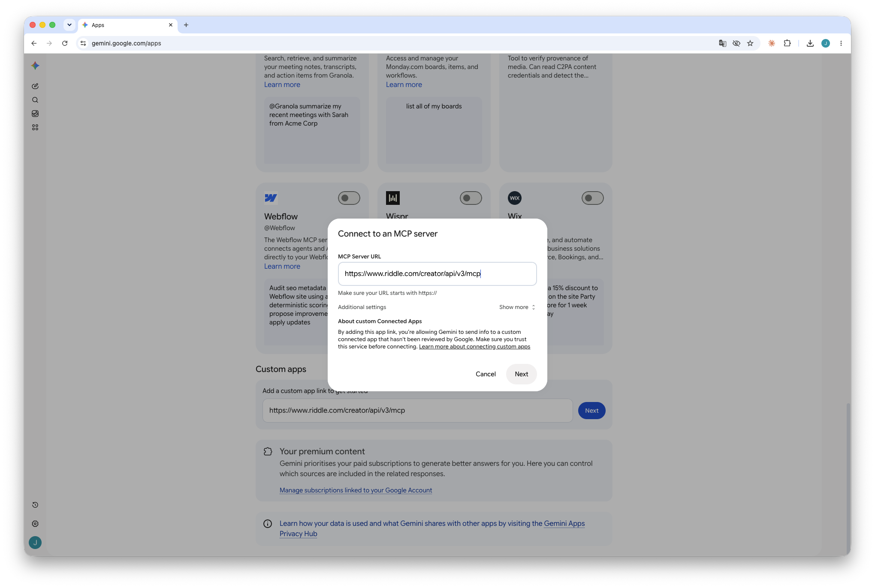Image resolution: width=875 pixels, height=588 pixels.
Task: Click the premium content badge icon
Action: point(268,451)
